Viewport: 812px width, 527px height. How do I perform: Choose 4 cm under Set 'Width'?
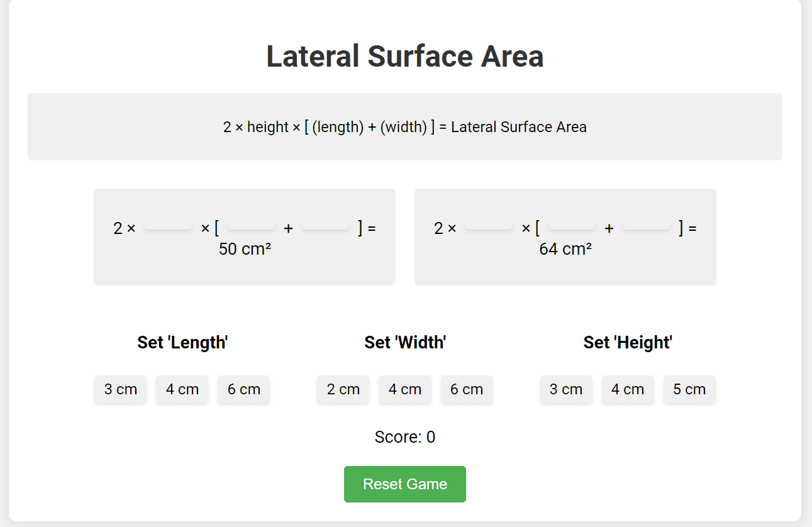[x=405, y=389]
